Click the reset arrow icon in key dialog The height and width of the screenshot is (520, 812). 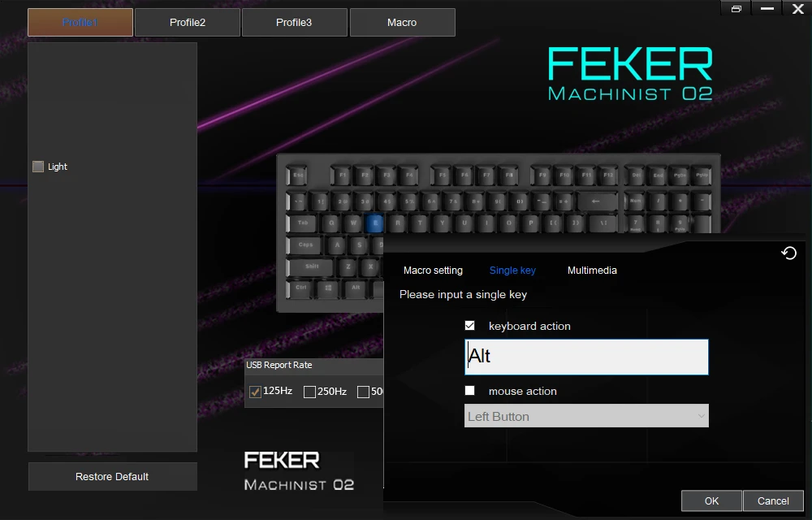pos(788,253)
